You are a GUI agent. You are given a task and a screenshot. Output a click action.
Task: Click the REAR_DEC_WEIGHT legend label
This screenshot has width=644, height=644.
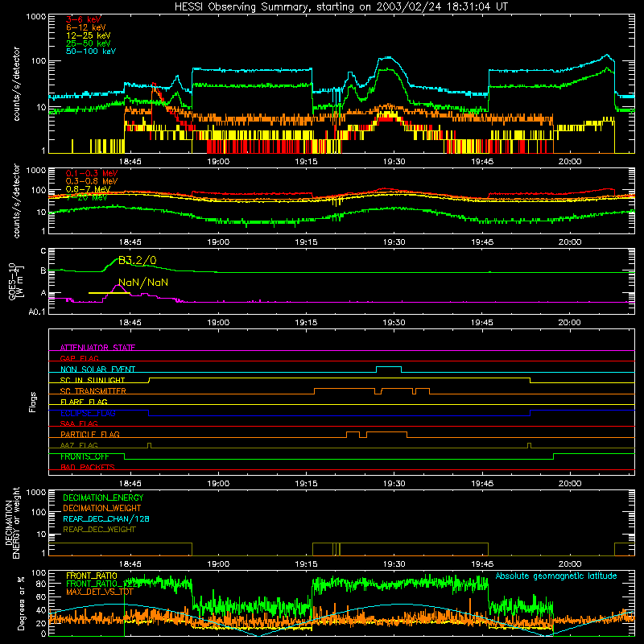pyautogui.click(x=99, y=530)
